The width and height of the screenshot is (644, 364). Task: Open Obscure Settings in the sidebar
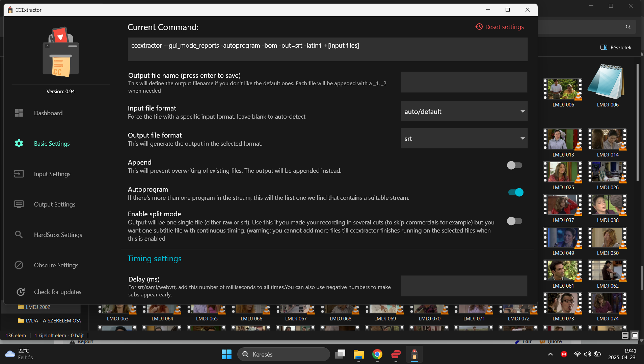pos(56,265)
